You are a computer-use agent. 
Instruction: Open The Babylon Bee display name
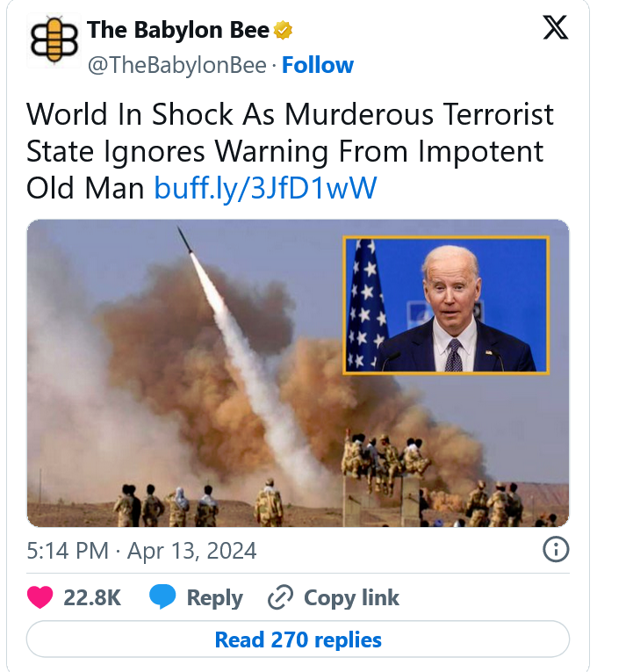tap(178, 30)
